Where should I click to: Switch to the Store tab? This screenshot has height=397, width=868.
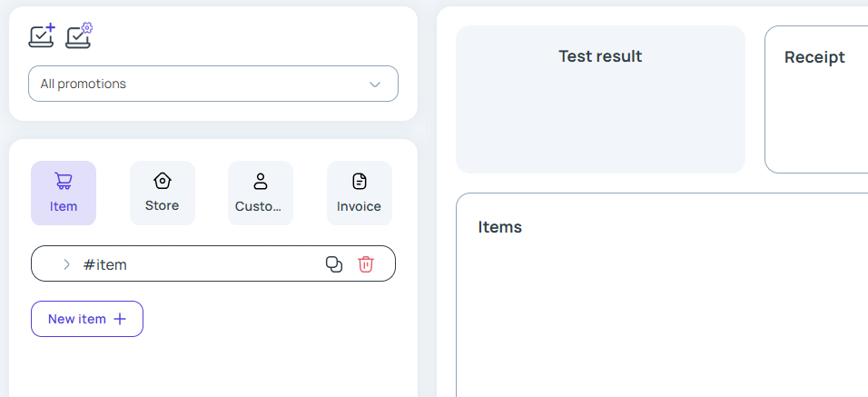[x=163, y=194]
